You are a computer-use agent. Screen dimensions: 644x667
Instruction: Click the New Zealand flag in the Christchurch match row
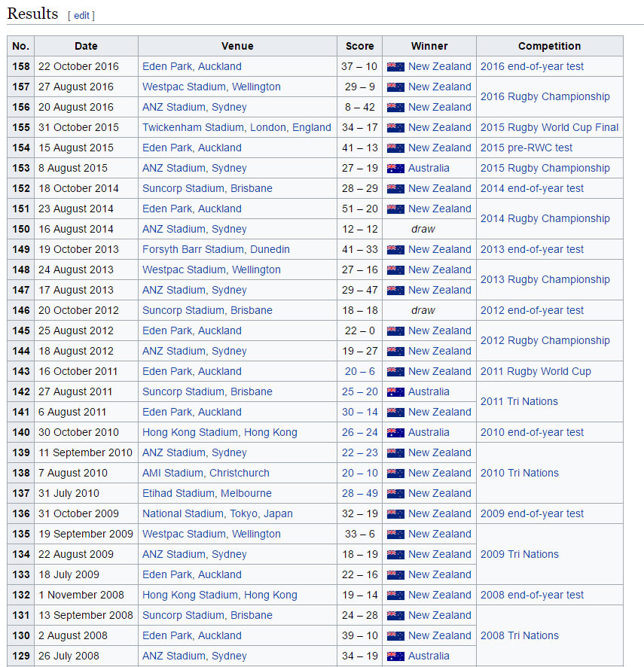click(395, 473)
